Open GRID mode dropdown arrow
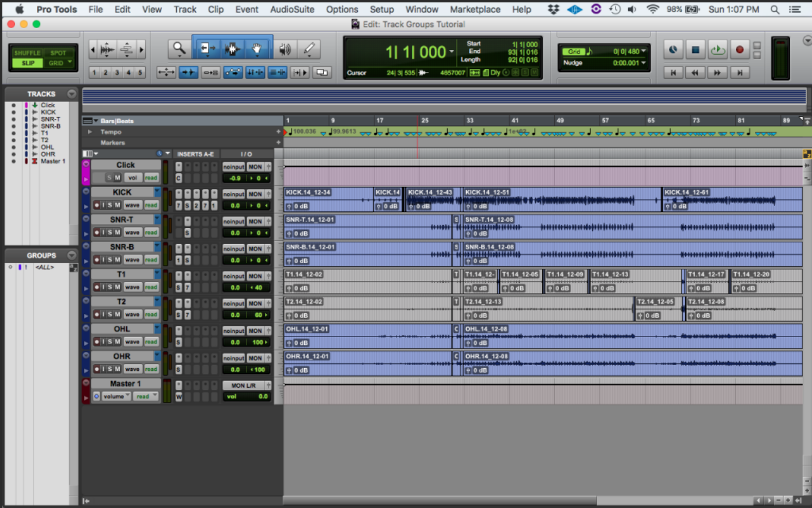The image size is (812, 508). (x=70, y=63)
